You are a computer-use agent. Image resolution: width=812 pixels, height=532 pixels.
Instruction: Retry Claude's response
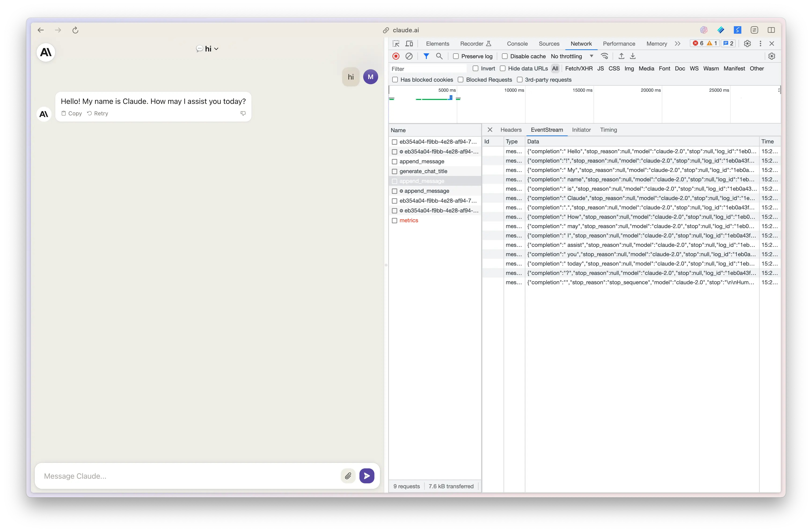(98, 113)
